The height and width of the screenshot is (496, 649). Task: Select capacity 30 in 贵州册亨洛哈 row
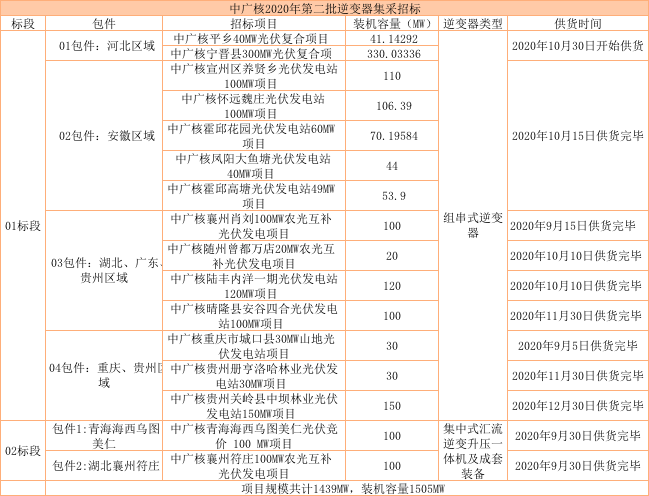(x=392, y=376)
